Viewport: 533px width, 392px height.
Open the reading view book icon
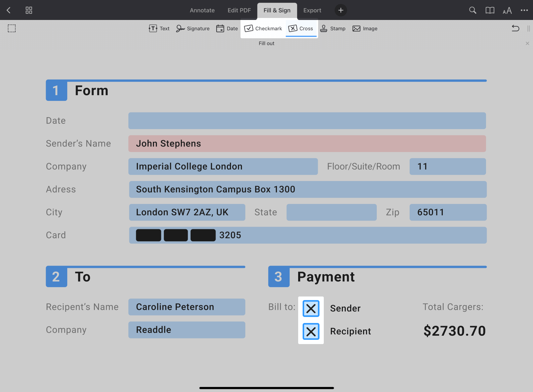pos(490,10)
